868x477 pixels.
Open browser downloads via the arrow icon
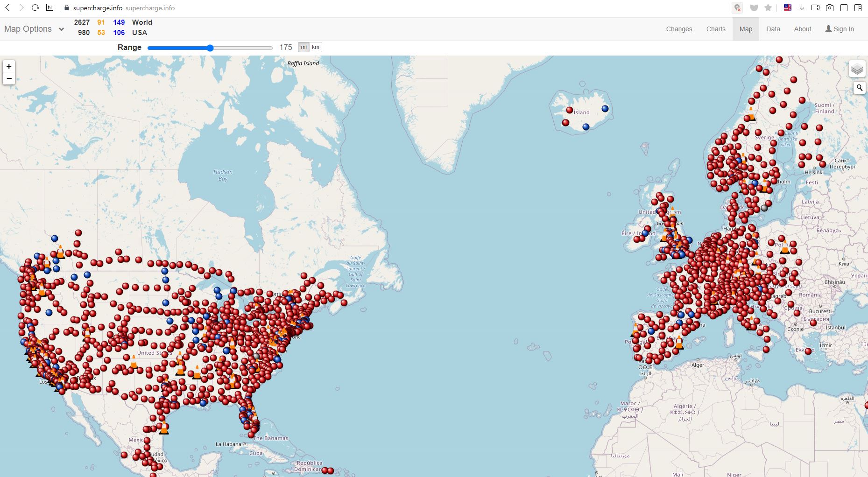coord(802,8)
